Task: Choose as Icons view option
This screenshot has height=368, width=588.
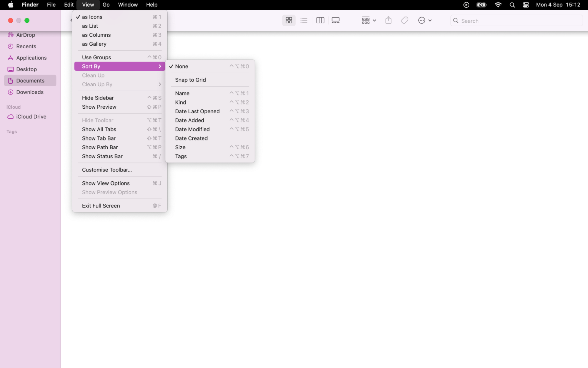Action: [x=120, y=17]
